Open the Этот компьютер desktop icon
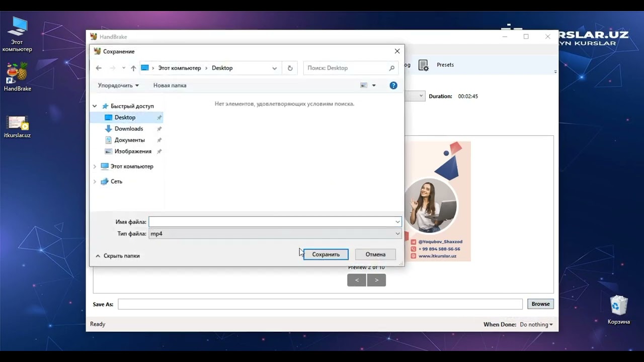Viewport: 644px width, 362px height. 18,34
